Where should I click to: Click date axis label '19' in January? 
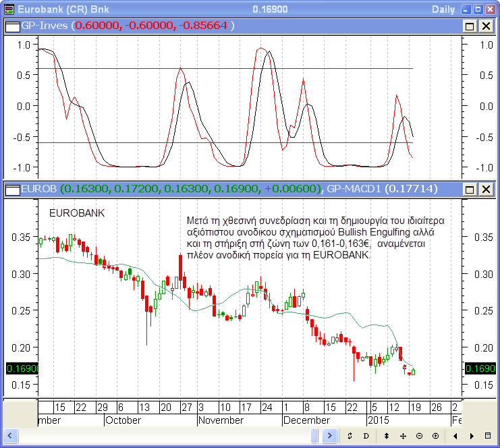pyautogui.click(x=416, y=408)
